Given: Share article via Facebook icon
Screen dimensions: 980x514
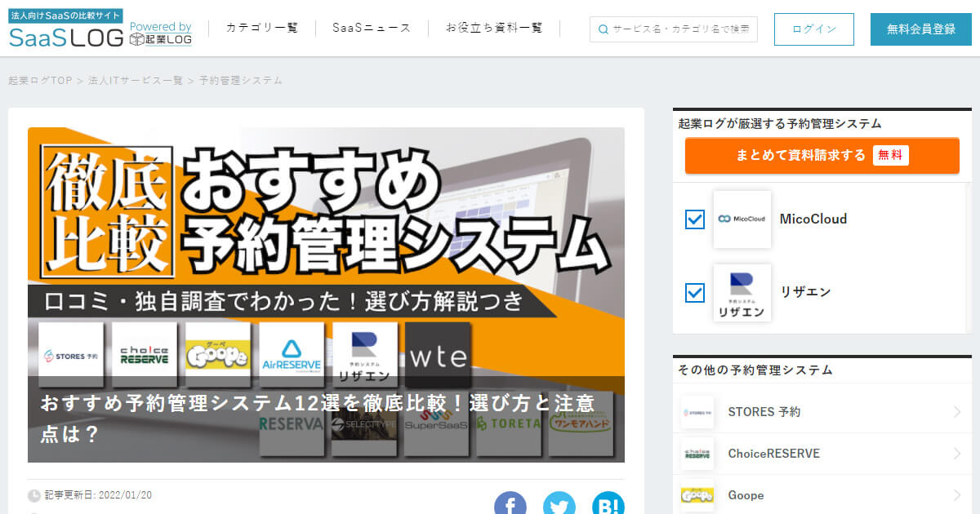Looking at the screenshot, I should click(510, 505).
